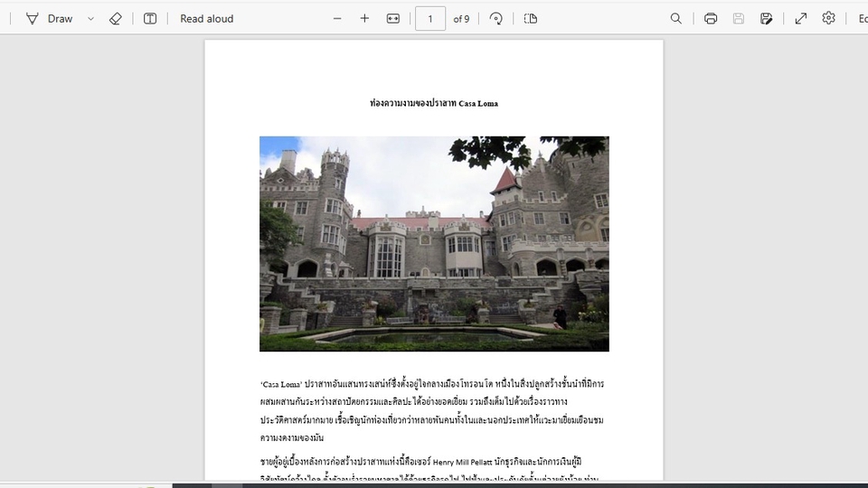Click the page number input field
This screenshot has height=488, width=868.
(x=430, y=19)
